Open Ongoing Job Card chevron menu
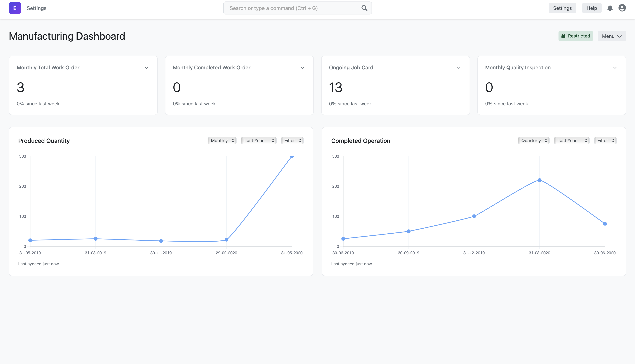This screenshot has width=635, height=364. tap(459, 68)
